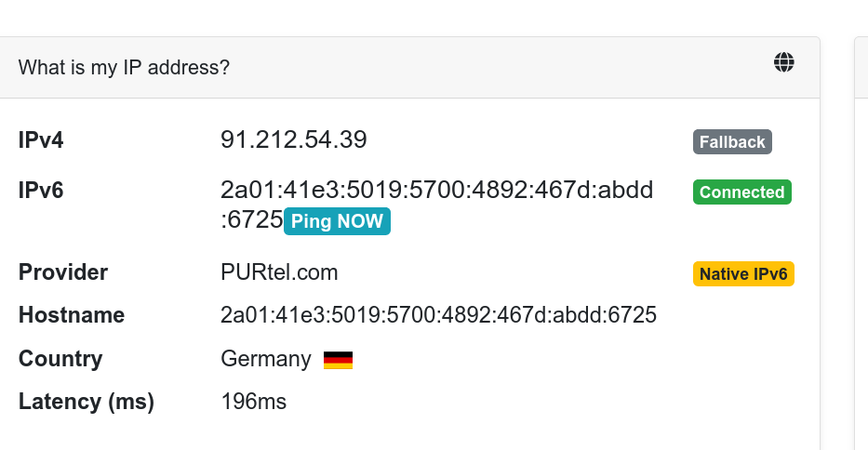Select the IPv4 address 91.212.54.39
This screenshot has height=450, width=868.
pyautogui.click(x=293, y=139)
